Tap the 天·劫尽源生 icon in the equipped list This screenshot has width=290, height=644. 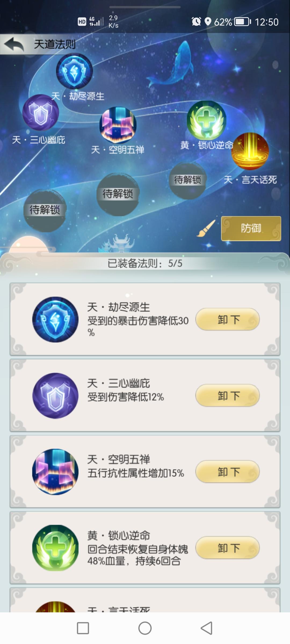click(55, 319)
